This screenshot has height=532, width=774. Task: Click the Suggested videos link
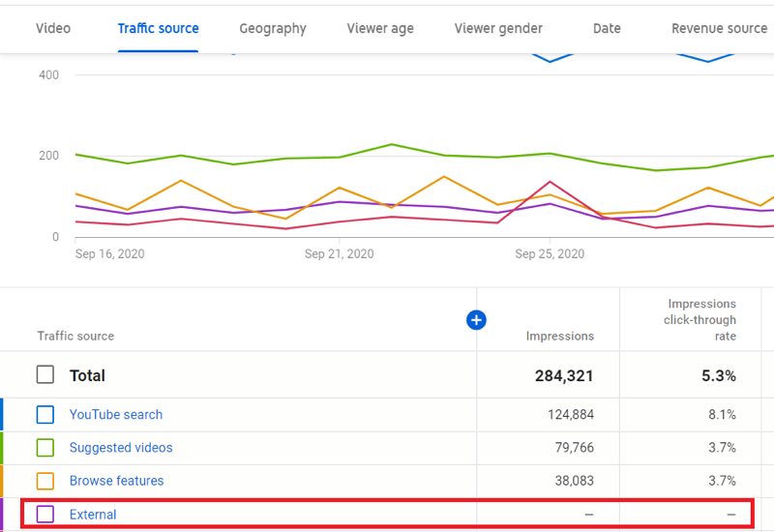(x=121, y=448)
